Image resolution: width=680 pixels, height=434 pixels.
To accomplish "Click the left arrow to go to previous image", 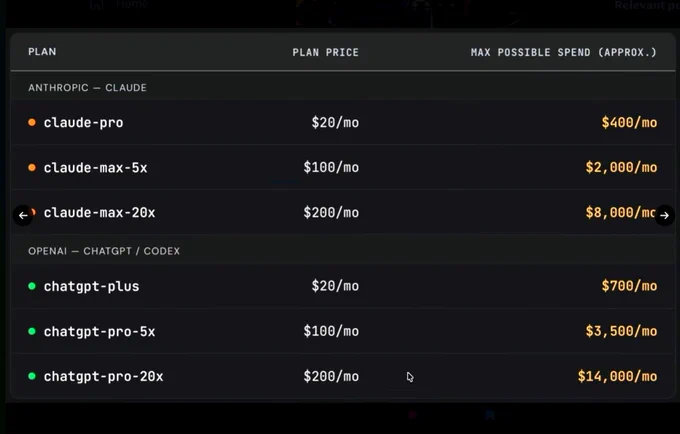I will click(23, 215).
